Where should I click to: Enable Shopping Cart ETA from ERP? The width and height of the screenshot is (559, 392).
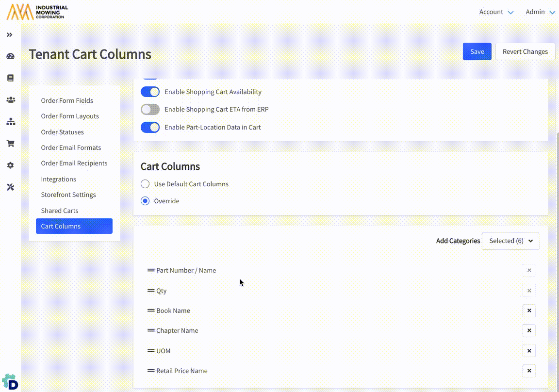[x=150, y=110]
